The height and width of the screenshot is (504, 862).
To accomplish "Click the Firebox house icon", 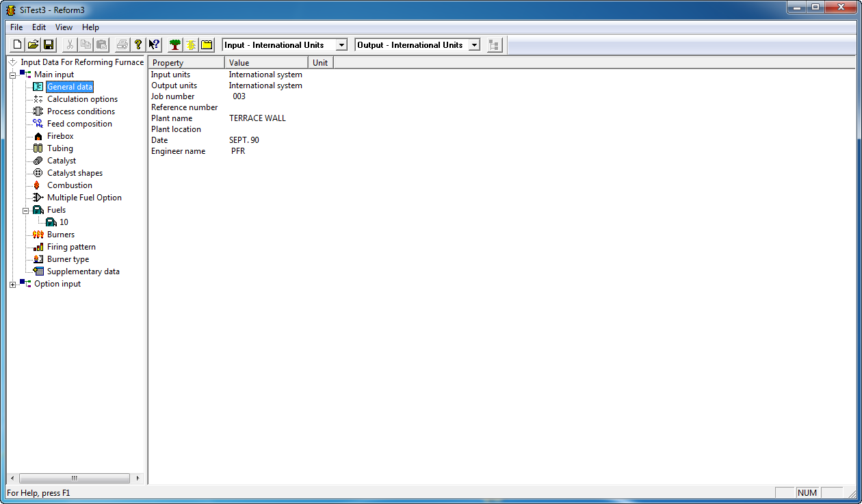I will click(x=38, y=136).
